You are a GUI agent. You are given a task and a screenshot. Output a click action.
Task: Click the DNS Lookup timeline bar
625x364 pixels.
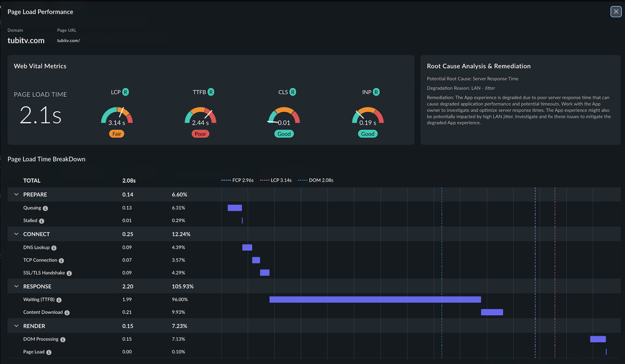pyautogui.click(x=247, y=248)
